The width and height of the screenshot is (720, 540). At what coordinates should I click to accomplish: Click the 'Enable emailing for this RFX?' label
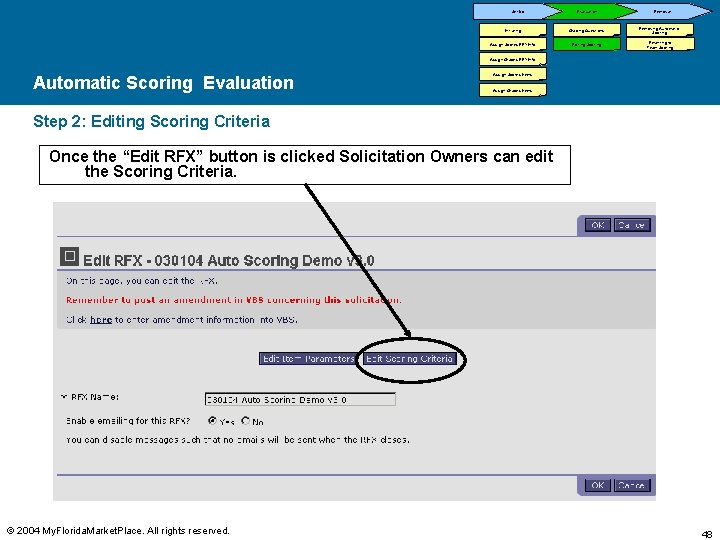(128, 421)
